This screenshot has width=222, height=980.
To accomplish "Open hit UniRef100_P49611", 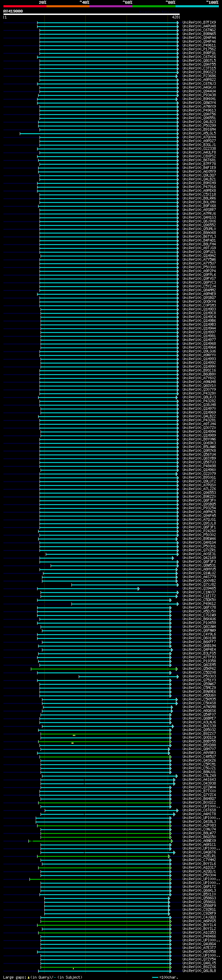I will (x=199, y=45).
